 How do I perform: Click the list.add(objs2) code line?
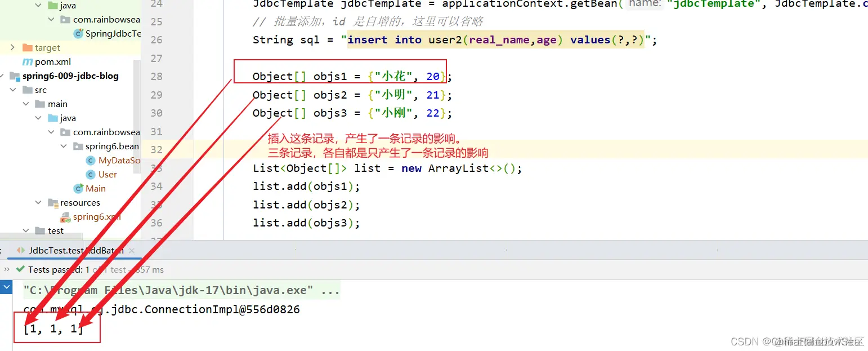[x=306, y=205]
